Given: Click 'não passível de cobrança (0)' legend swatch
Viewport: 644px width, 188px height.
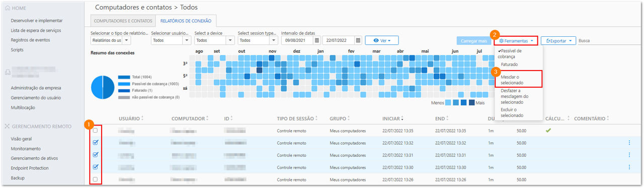Looking at the screenshot, I should click(124, 97).
